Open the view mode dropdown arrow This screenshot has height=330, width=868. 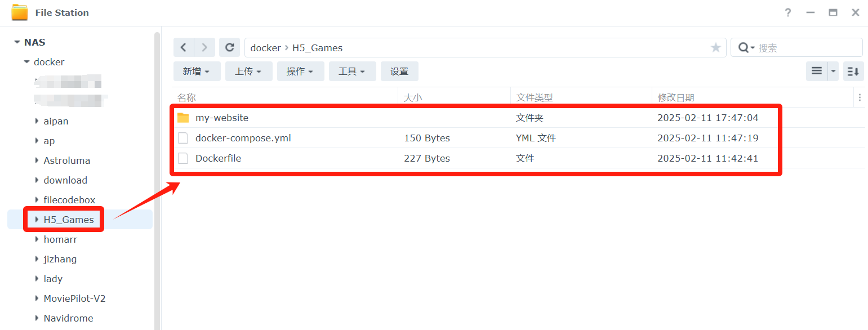click(x=833, y=72)
